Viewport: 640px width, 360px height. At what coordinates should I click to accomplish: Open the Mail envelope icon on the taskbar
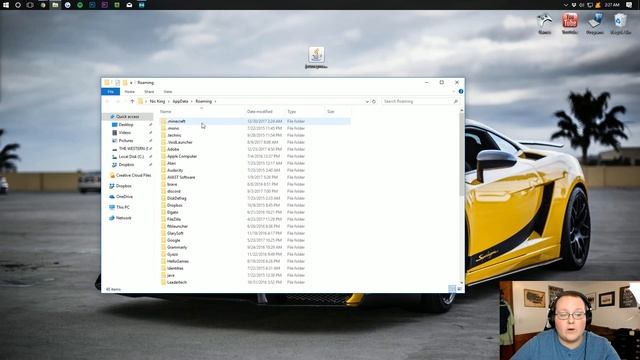click(x=129, y=5)
